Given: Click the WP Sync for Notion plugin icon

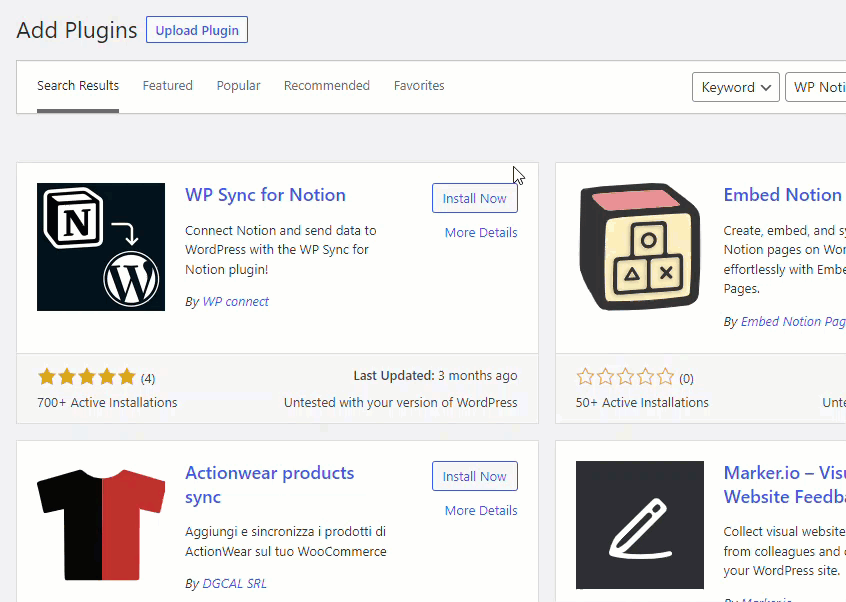Looking at the screenshot, I should [x=101, y=247].
